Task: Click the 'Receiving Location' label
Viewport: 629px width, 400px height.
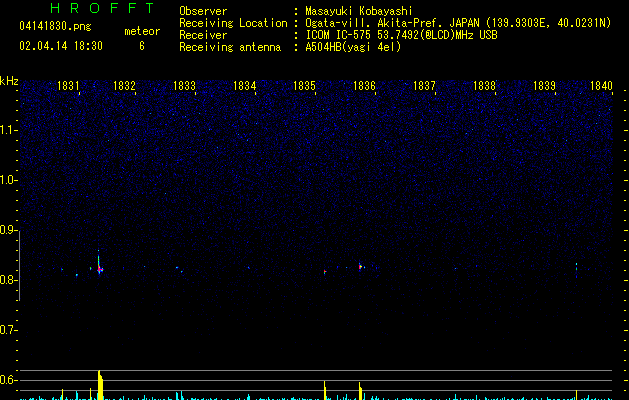Action: pos(233,23)
